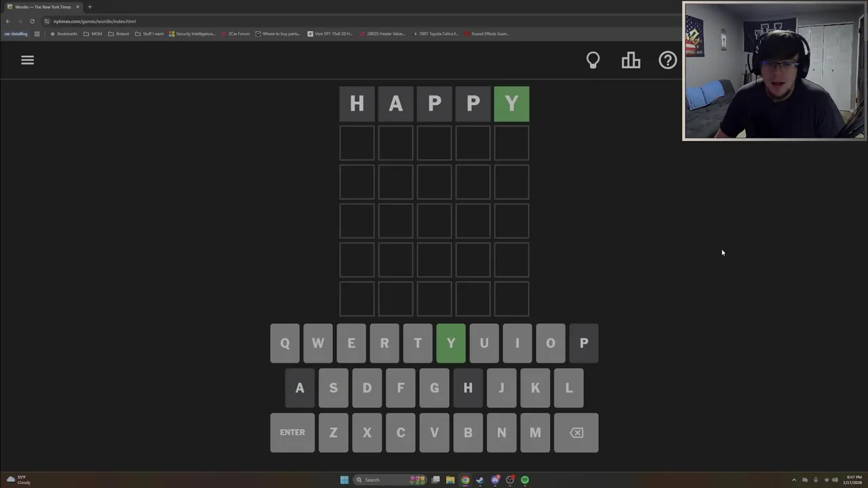
Task: Click the J key on the Wordle keyboard
Action: (501, 388)
